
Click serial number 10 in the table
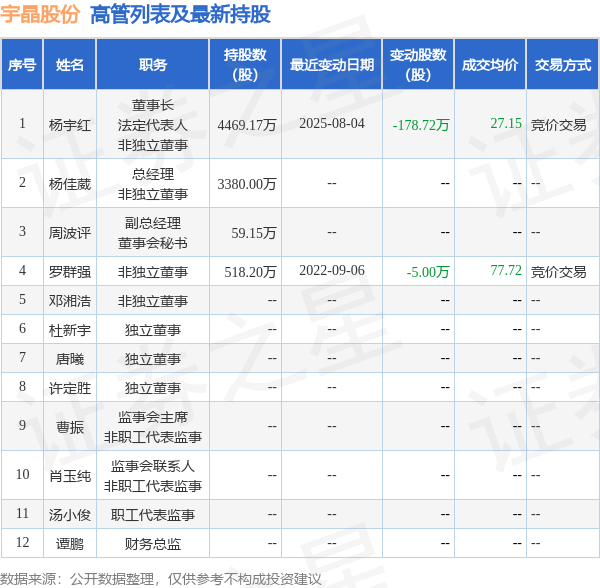click(22, 474)
